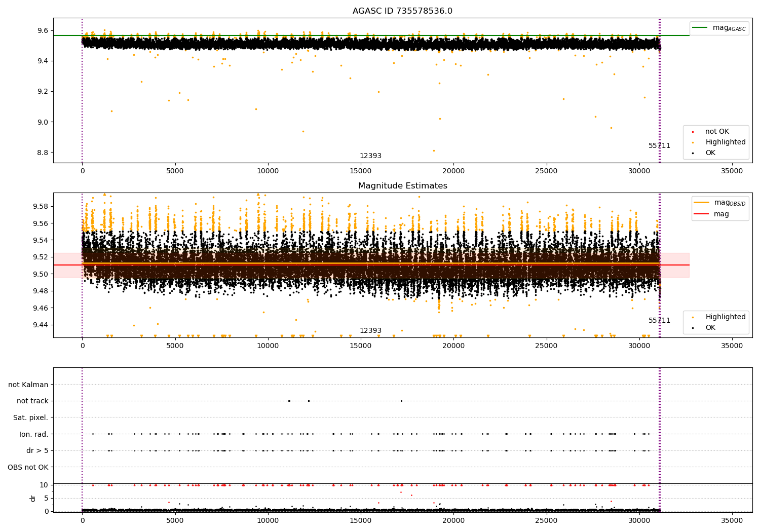Image resolution: width=760 pixels, height=532 pixels.
Task: Select the mag OBSID legend entry in middle plot
Action: tap(719, 203)
